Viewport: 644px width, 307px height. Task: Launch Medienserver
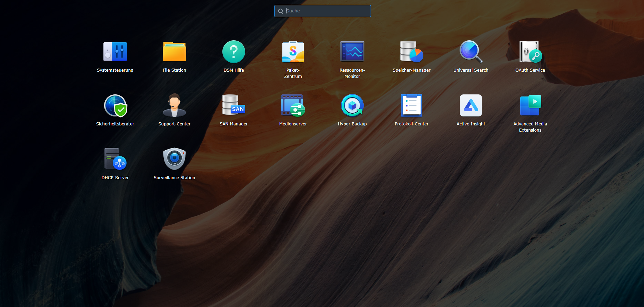(293, 105)
